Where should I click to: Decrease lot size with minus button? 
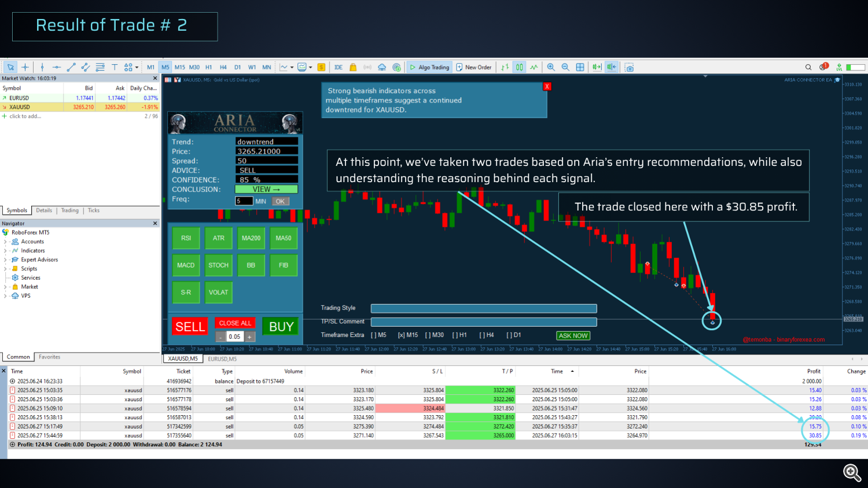[220, 337]
